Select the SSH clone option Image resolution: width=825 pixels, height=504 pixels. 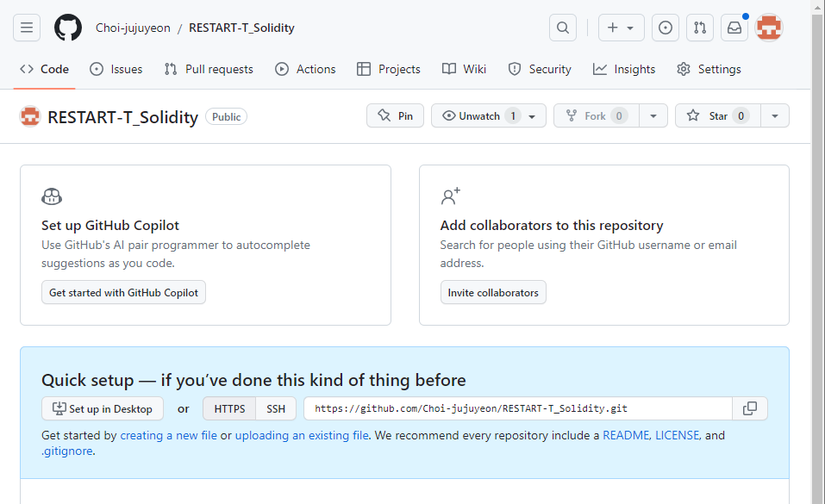pos(276,408)
